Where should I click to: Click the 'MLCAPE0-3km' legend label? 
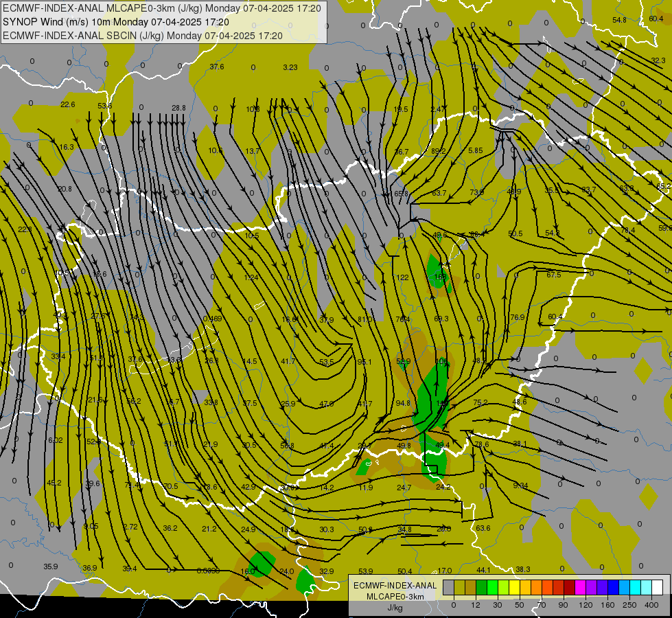[x=395, y=597]
